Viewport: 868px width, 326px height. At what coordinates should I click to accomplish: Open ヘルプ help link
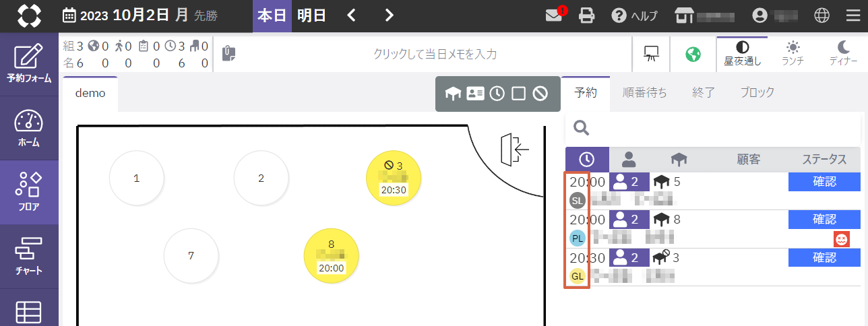[x=634, y=15]
